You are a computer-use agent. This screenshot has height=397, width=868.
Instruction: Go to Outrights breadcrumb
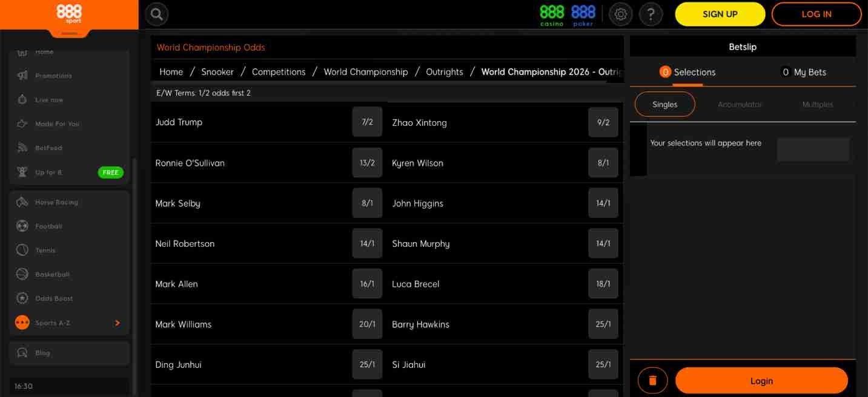pyautogui.click(x=445, y=71)
